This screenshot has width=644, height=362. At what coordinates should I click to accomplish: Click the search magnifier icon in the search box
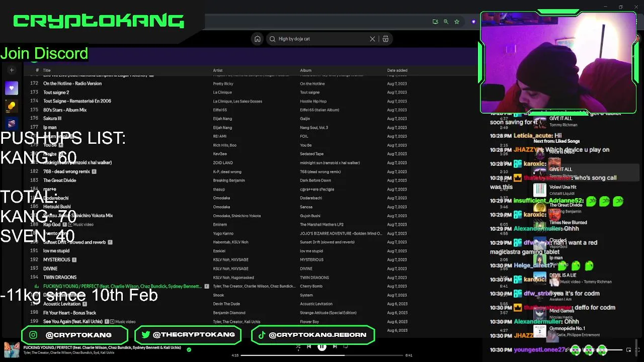tap(273, 39)
